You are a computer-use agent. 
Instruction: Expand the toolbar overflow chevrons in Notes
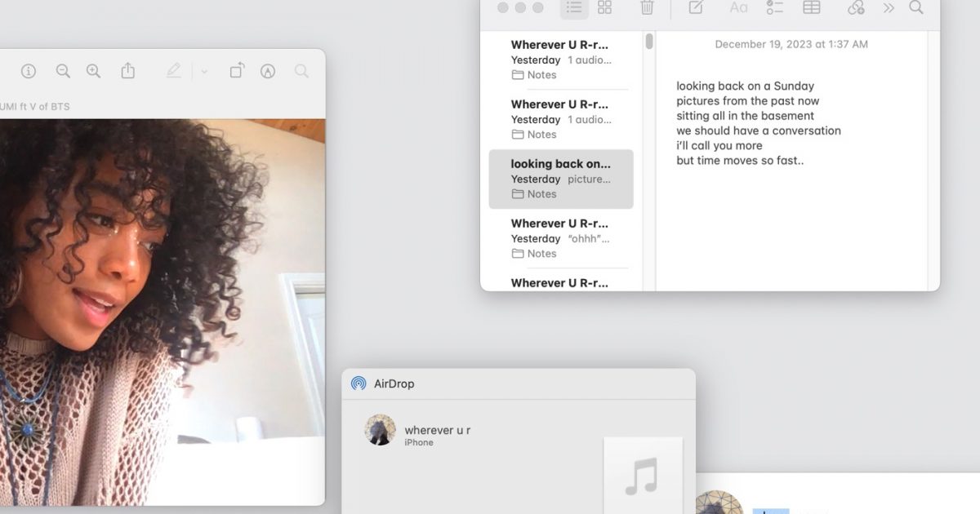889,7
